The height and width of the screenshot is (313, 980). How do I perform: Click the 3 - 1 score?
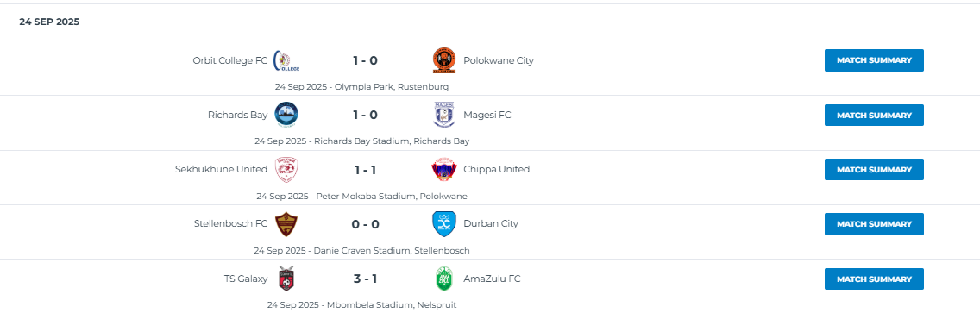coord(365,279)
